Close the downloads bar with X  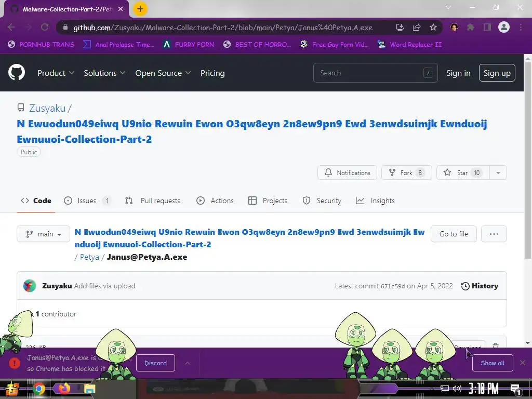(x=523, y=363)
